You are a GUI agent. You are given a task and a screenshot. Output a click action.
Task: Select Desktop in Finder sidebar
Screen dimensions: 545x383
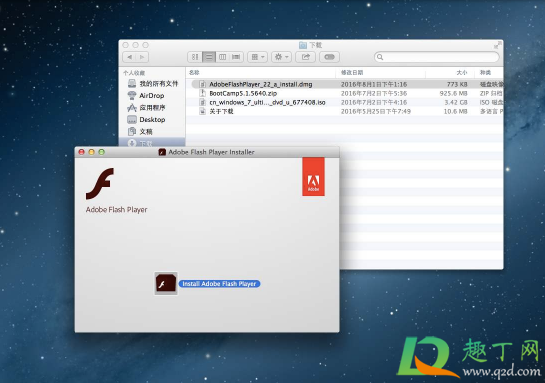(146, 120)
